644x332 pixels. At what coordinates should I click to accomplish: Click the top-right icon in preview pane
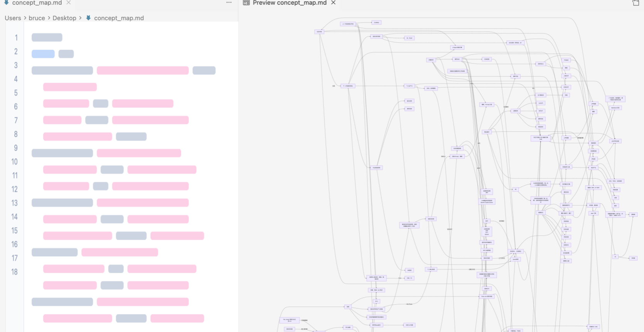click(636, 3)
